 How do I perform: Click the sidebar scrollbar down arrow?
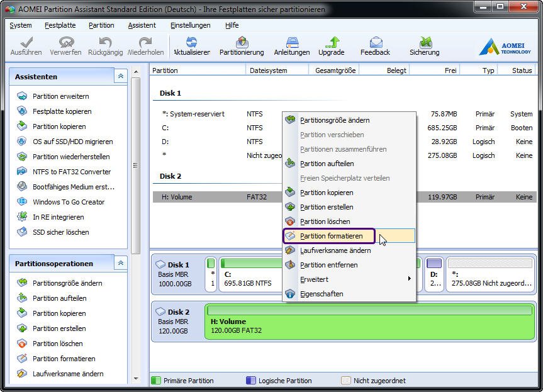(136, 379)
